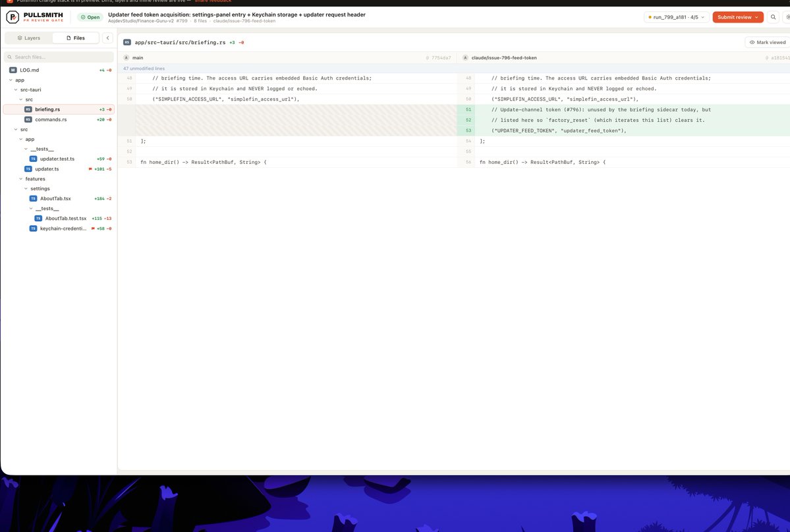This screenshot has width=790, height=532.
Task: Switch to the Layers tab
Action: coord(29,38)
